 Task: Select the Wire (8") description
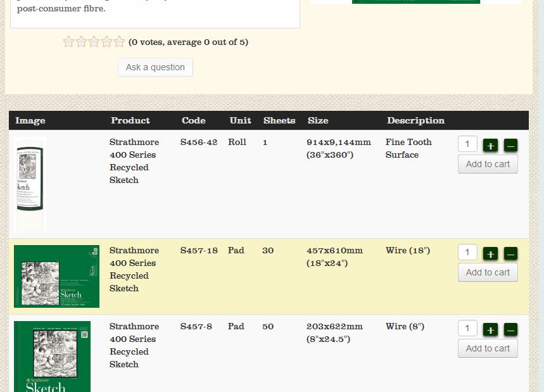405,326
